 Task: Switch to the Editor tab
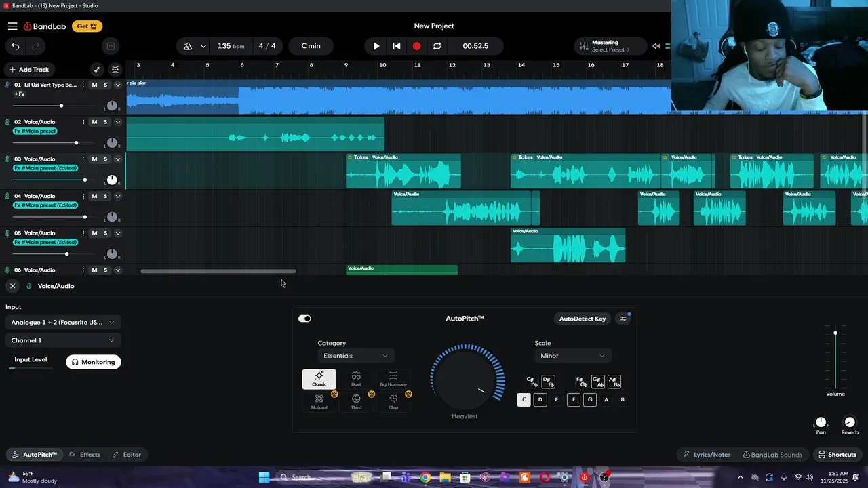(127, 455)
